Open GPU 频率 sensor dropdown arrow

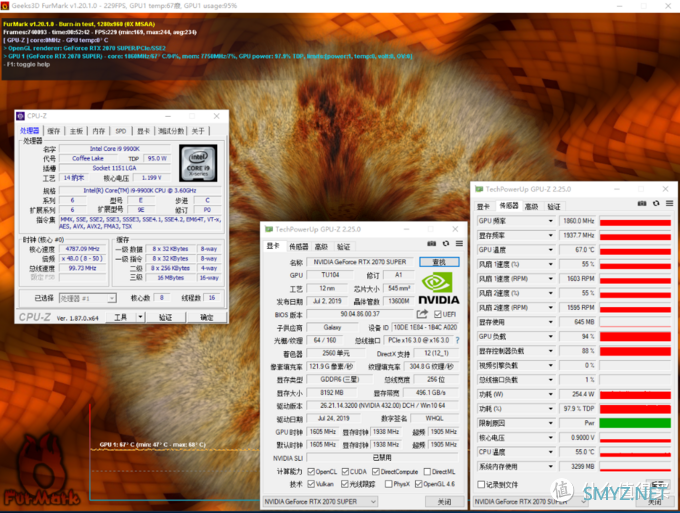point(550,221)
